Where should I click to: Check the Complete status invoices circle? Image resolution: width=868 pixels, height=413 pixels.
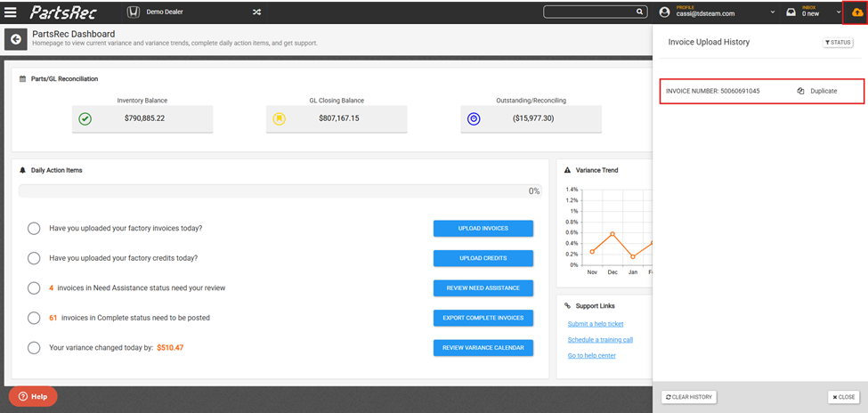click(x=34, y=318)
